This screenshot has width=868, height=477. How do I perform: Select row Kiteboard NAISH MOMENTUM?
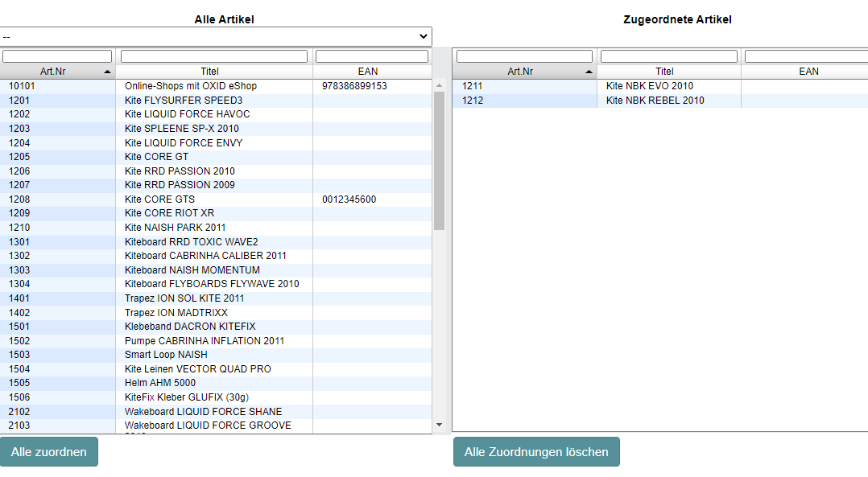click(216, 270)
